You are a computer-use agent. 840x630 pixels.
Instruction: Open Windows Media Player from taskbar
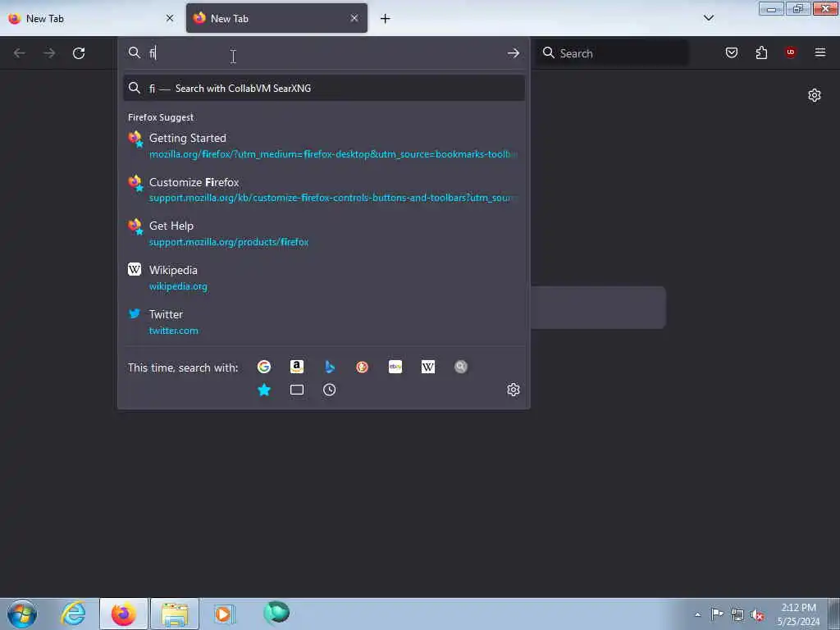click(x=224, y=614)
